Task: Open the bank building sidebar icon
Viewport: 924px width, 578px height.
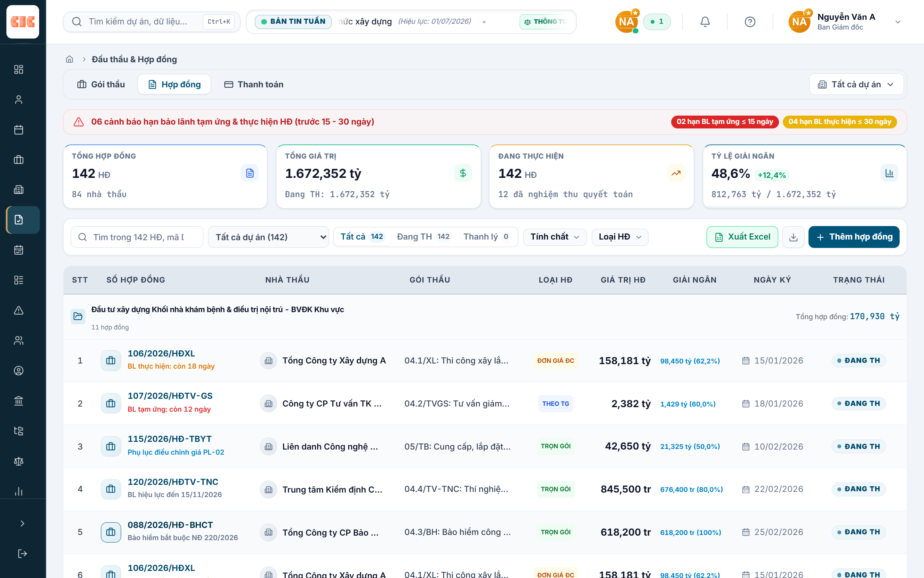Action: click(x=19, y=401)
